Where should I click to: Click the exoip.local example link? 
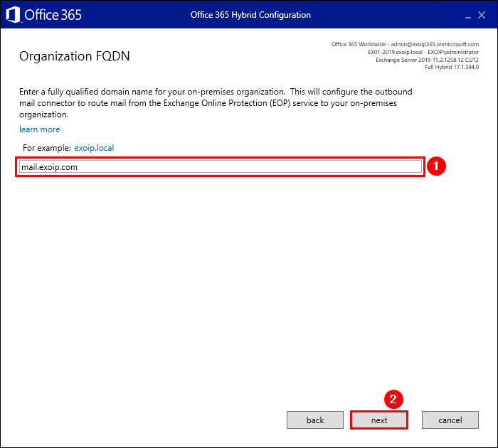click(94, 148)
